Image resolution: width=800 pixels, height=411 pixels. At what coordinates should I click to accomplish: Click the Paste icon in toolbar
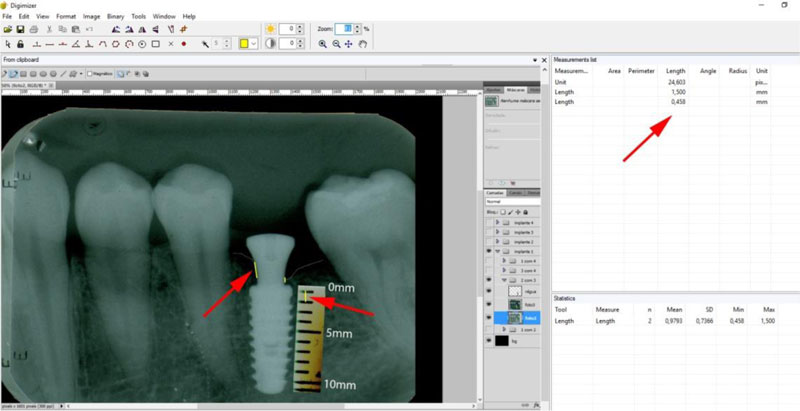pyautogui.click(x=76, y=29)
